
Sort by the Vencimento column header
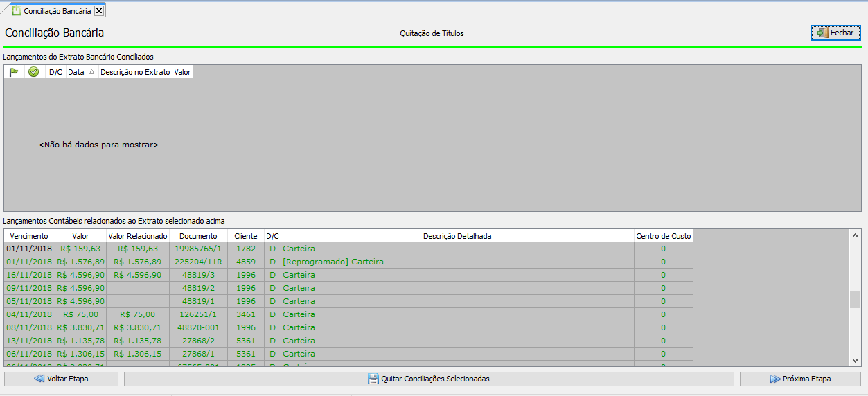pos(29,236)
